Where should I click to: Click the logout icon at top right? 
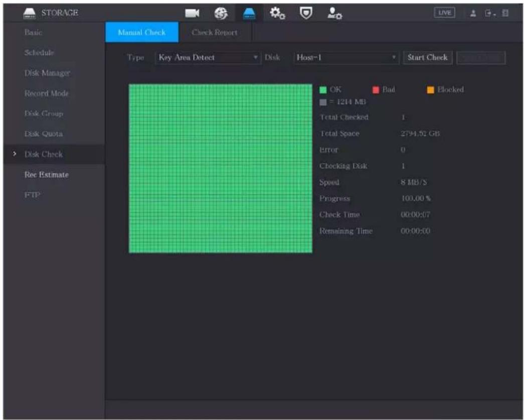489,14
